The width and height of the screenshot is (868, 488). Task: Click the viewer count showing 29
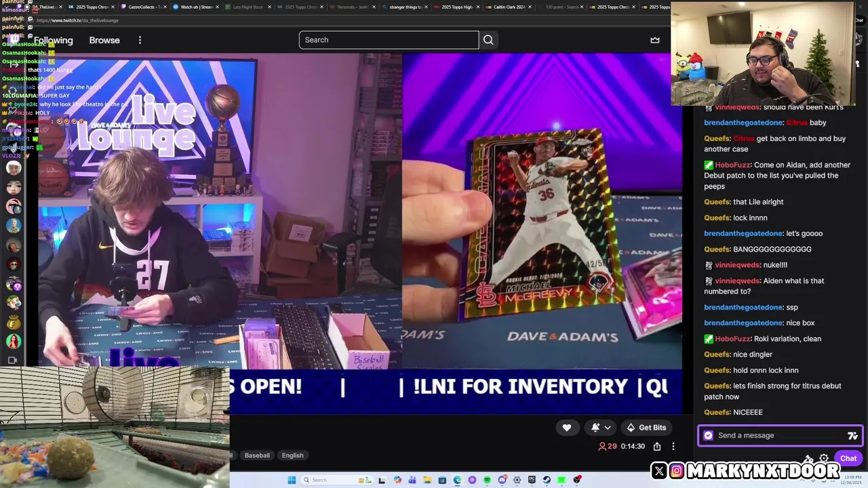click(x=608, y=446)
